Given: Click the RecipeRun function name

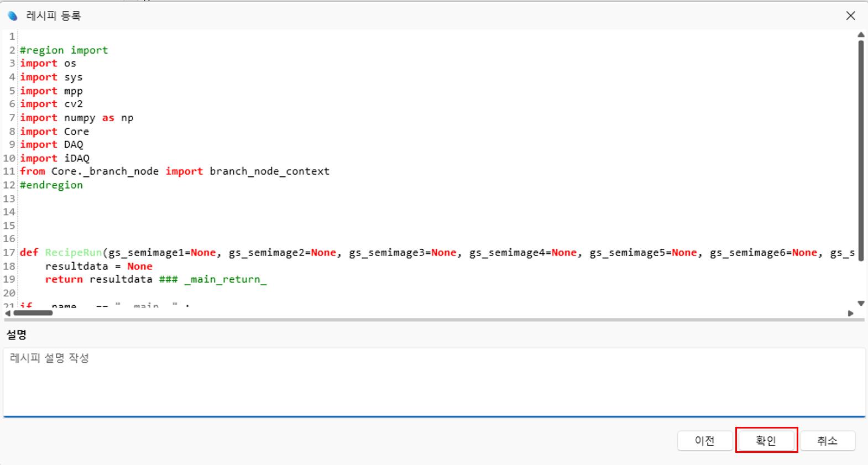Looking at the screenshot, I should tap(74, 253).
